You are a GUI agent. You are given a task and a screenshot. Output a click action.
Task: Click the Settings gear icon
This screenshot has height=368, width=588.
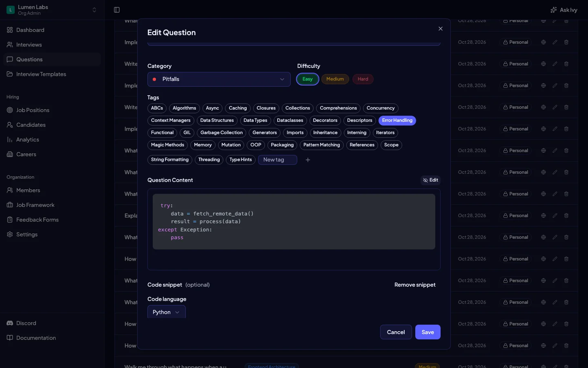[10, 234]
